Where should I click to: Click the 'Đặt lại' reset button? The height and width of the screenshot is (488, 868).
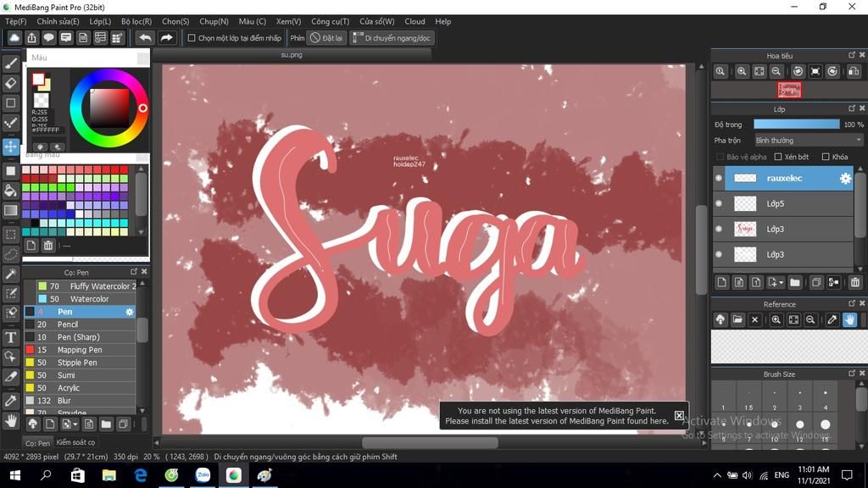[327, 38]
